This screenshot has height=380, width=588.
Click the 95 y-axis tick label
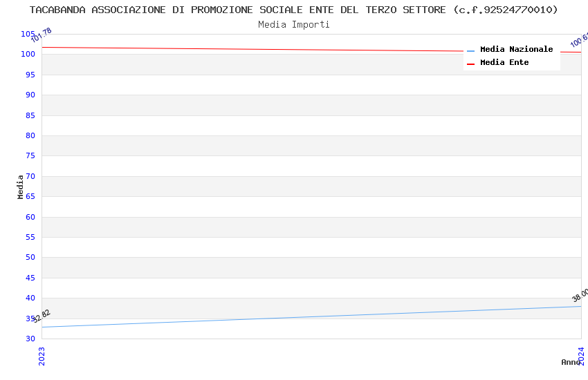tap(30, 75)
